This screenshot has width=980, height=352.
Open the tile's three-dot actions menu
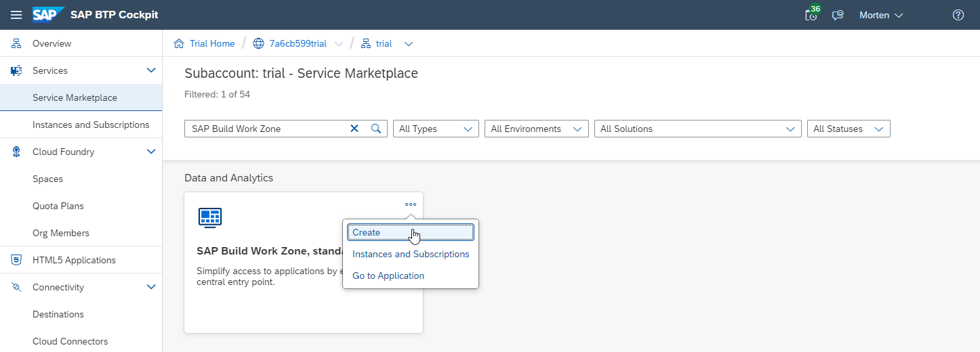[411, 204]
